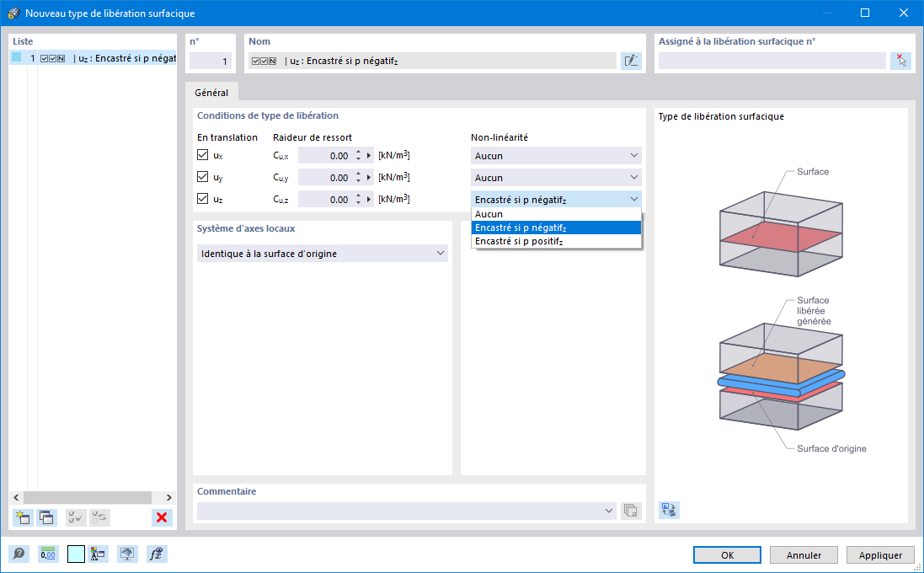Click the Cu,z spinner arrows

click(358, 199)
